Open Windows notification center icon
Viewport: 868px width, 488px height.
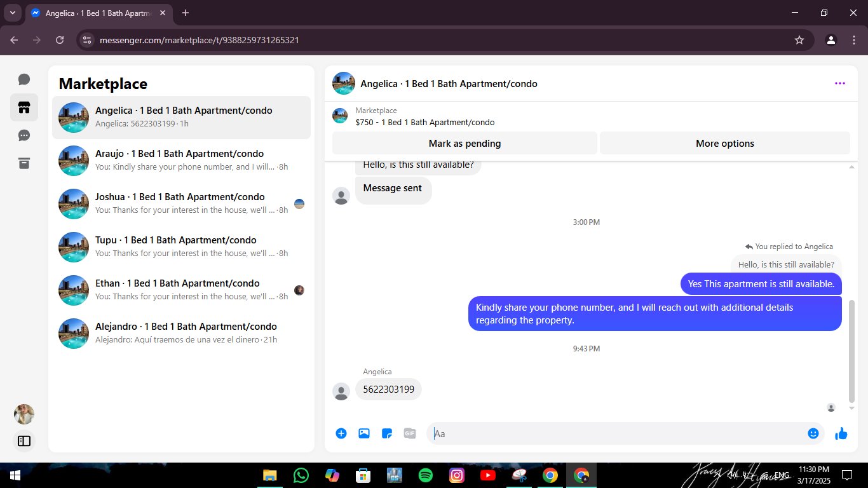[846, 475]
